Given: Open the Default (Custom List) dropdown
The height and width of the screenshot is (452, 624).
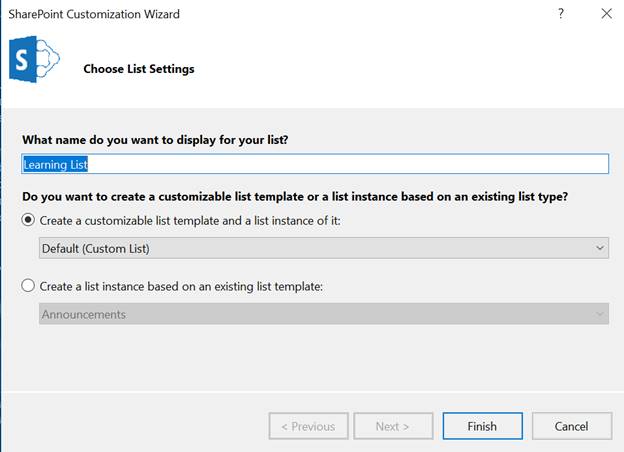Looking at the screenshot, I should tap(323, 247).
